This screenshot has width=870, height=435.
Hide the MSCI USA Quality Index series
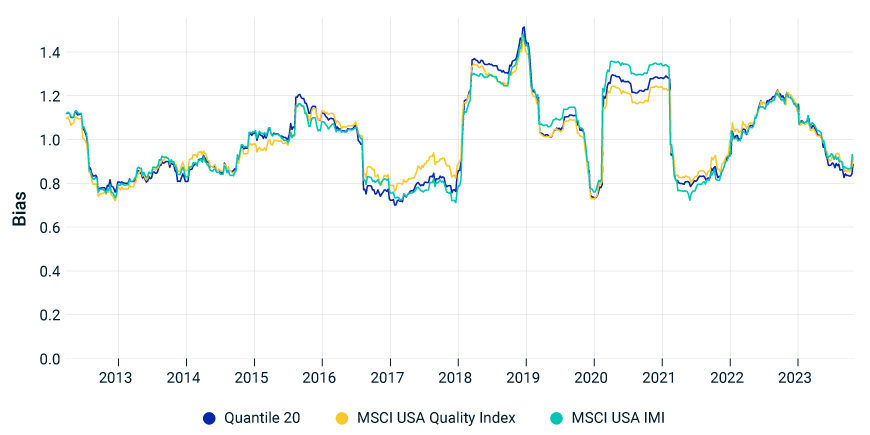tap(436, 418)
